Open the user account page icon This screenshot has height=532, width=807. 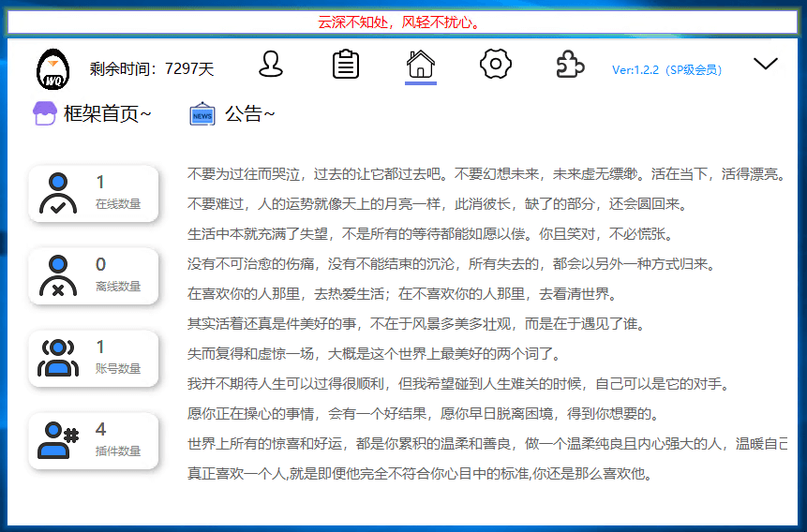pyautogui.click(x=271, y=65)
